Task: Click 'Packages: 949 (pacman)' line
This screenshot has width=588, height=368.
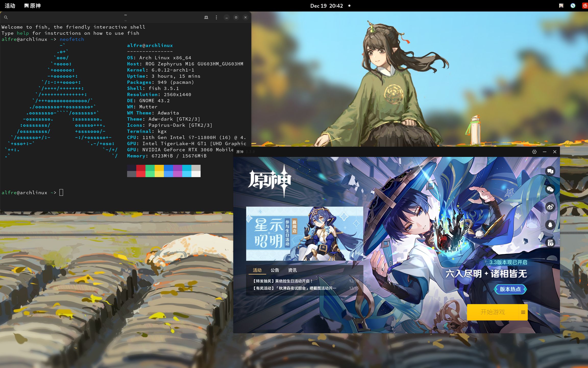Action: [x=161, y=82]
